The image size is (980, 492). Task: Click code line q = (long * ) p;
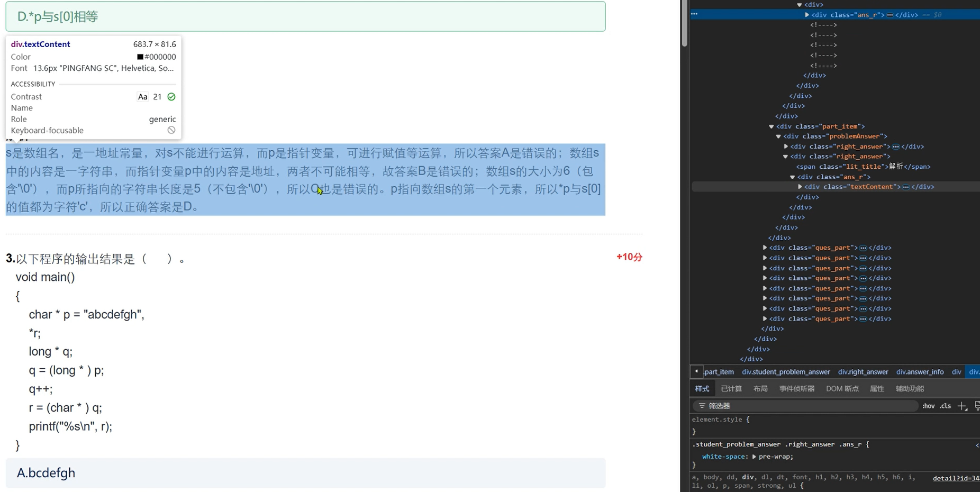[x=66, y=370]
